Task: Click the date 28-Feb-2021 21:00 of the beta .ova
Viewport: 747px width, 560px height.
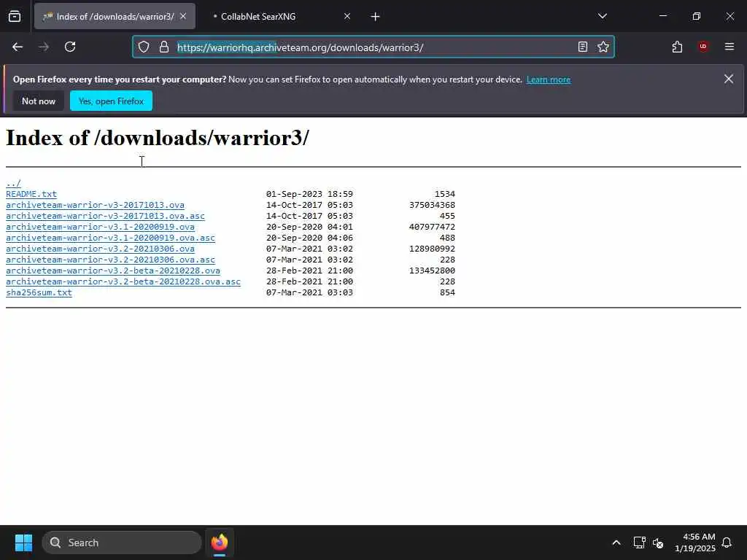Action: coord(309,271)
